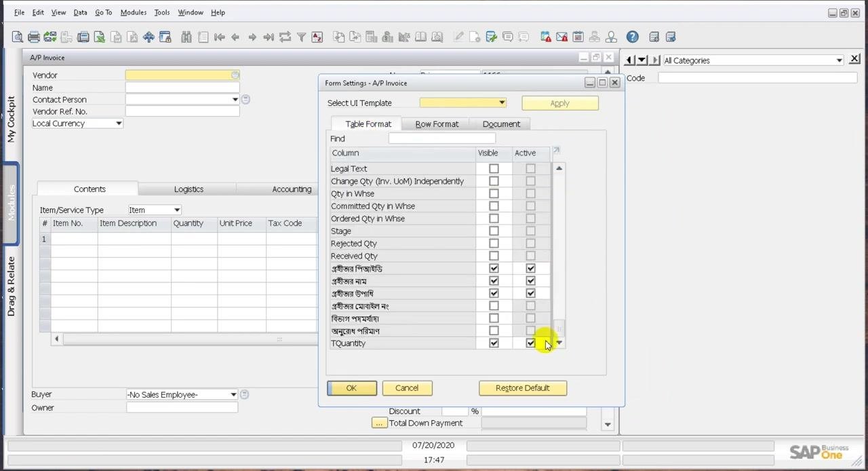Open the Logistics tab in A/P Invoice
Image resolution: width=868 pixels, height=471 pixels.
click(x=189, y=189)
